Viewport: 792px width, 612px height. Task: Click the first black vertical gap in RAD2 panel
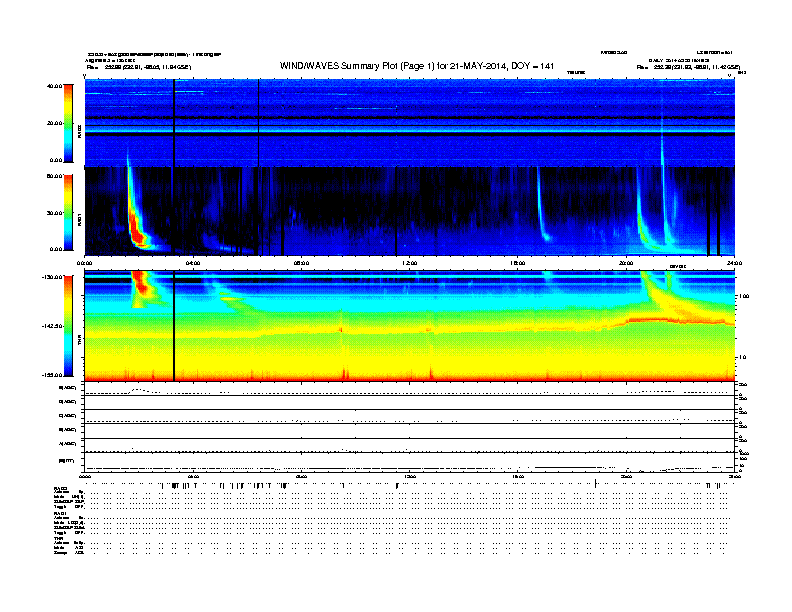(174, 123)
